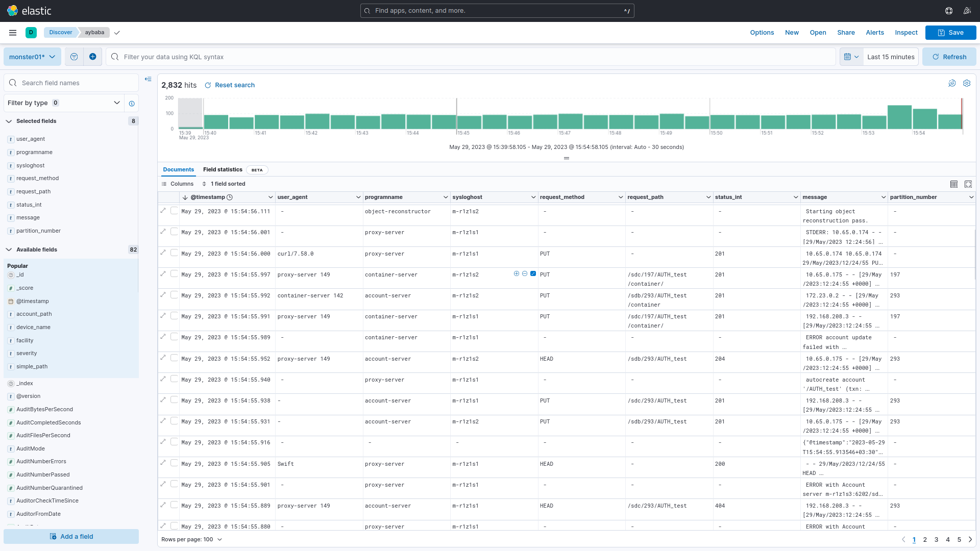Switch to the Field statistics tab

(x=223, y=170)
